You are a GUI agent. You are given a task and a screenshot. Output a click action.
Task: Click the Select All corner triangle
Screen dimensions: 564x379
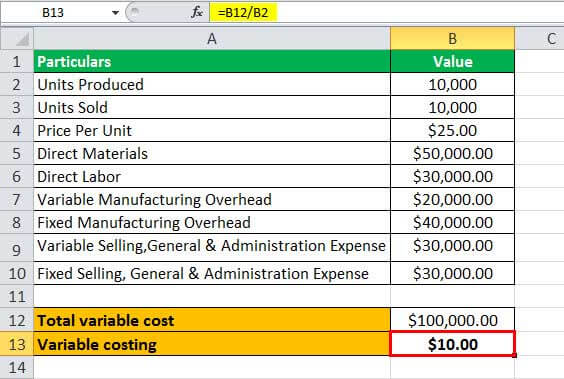17,39
